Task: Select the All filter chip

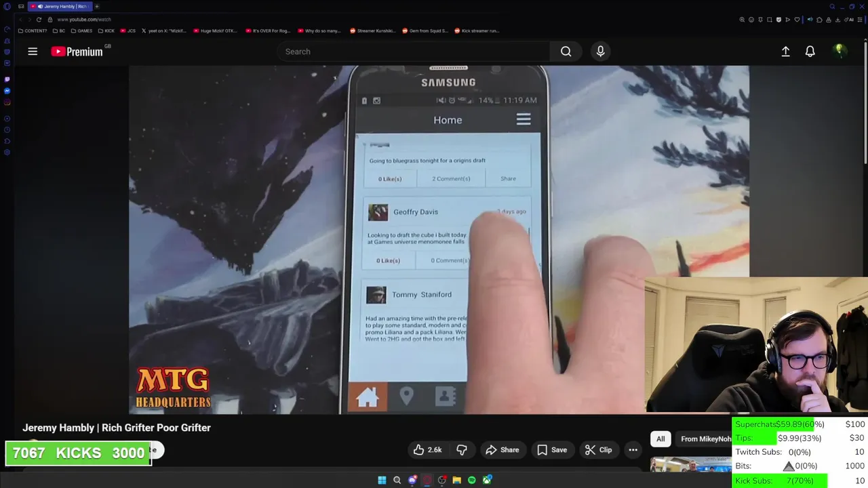Action: (x=660, y=439)
